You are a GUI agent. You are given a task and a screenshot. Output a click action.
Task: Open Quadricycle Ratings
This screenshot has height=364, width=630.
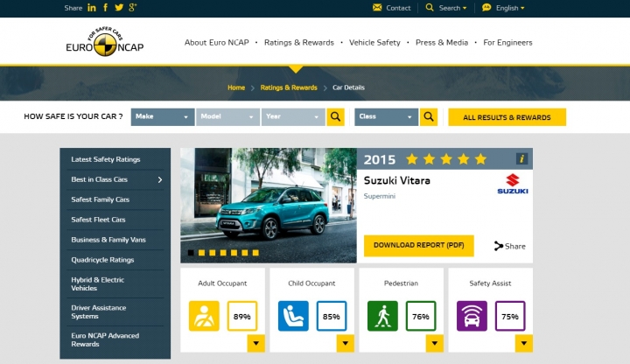(x=102, y=260)
